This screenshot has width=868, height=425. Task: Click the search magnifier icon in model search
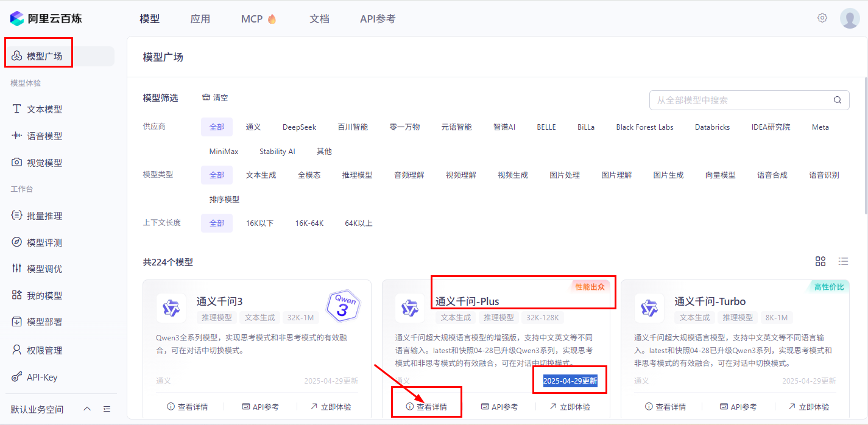point(838,100)
